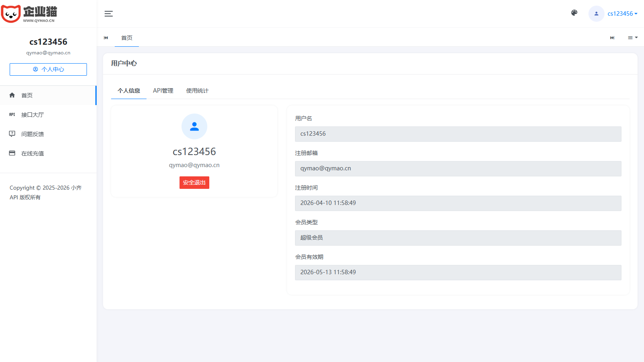Click the user avatar in the top bar
Screen dimensions: 644x362
[596, 14]
